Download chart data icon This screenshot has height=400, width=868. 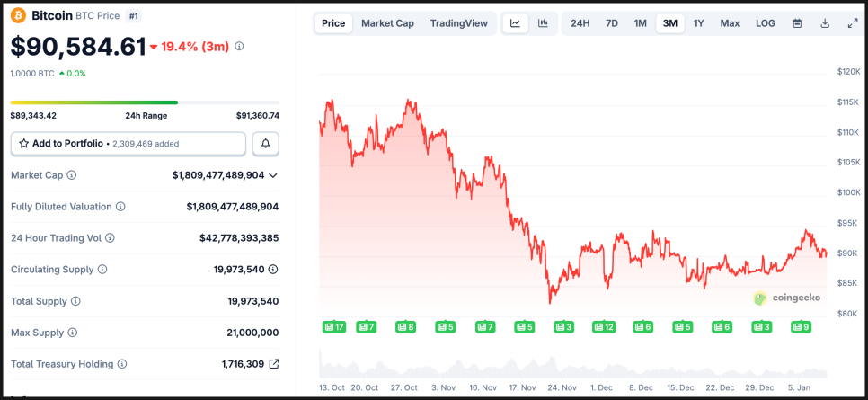pyautogui.click(x=825, y=23)
